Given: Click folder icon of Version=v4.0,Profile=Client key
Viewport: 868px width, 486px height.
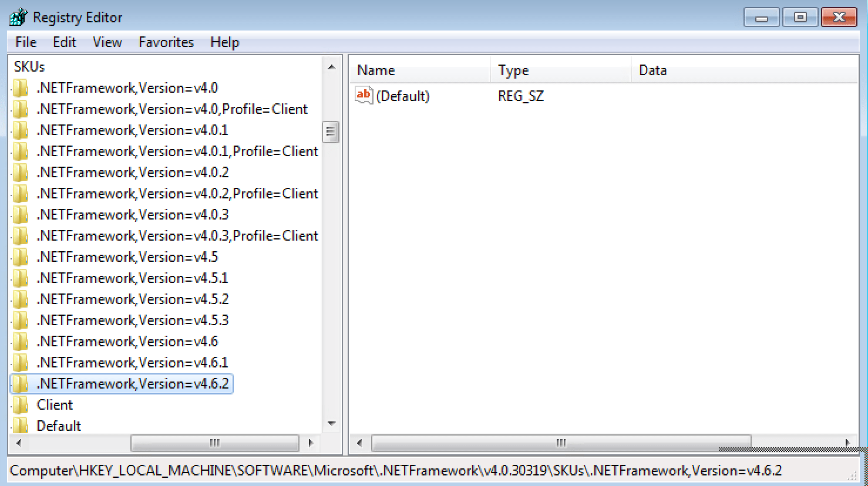Looking at the screenshot, I should click(20, 109).
